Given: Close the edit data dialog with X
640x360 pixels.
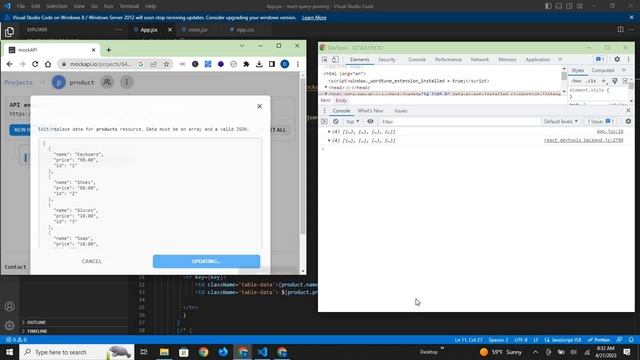Looking at the screenshot, I should click(x=260, y=106).
